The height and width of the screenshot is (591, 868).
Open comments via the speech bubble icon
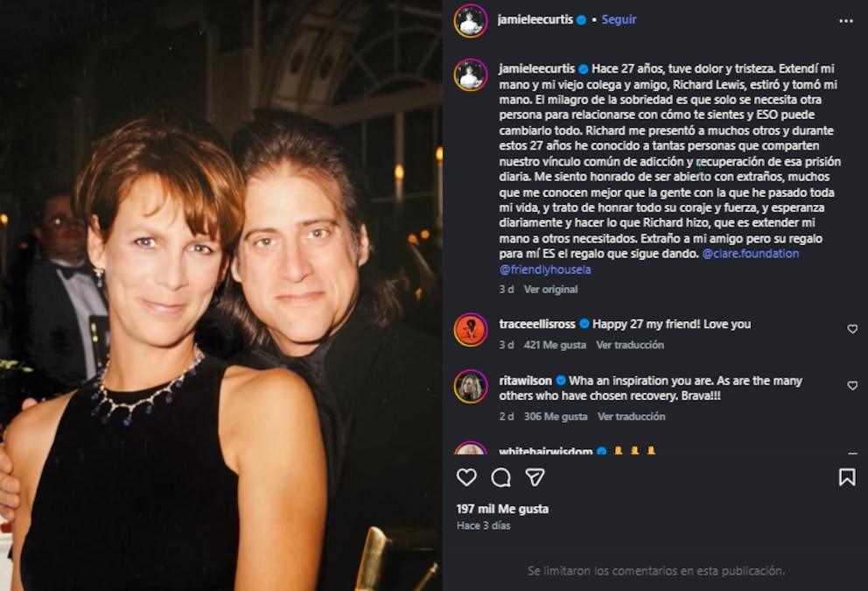point(500,476)
